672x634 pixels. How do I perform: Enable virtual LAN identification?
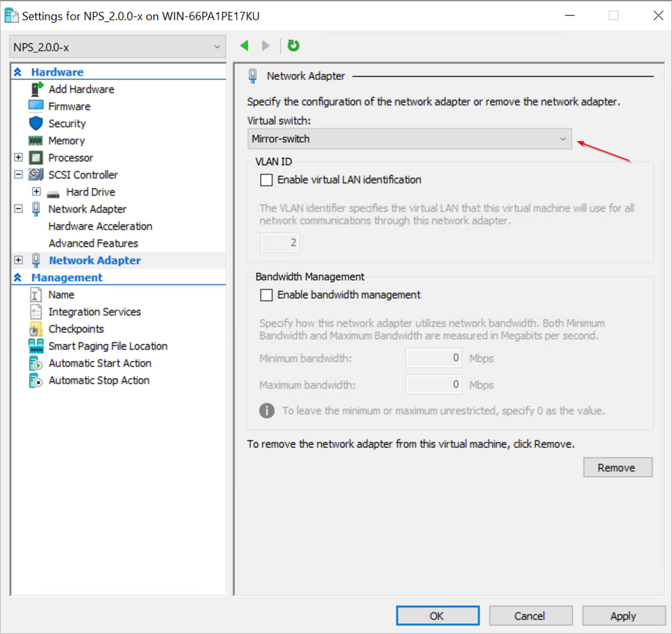pyautogui.click(x=266, y=180)
